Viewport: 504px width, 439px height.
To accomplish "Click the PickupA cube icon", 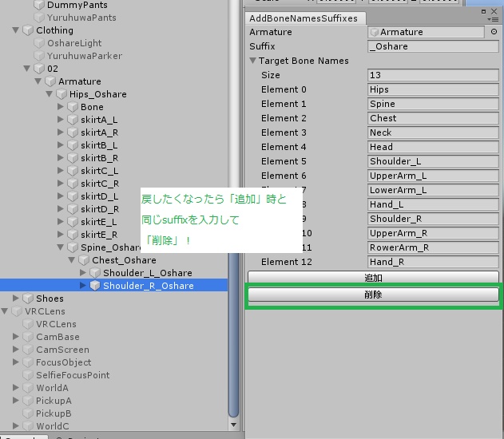I will point(28,401).
